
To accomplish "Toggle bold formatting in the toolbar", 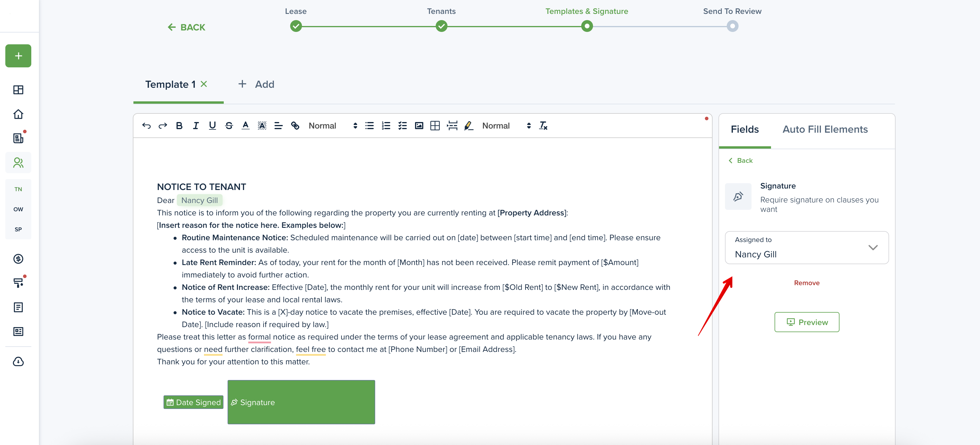I will (x=179, y=126).
